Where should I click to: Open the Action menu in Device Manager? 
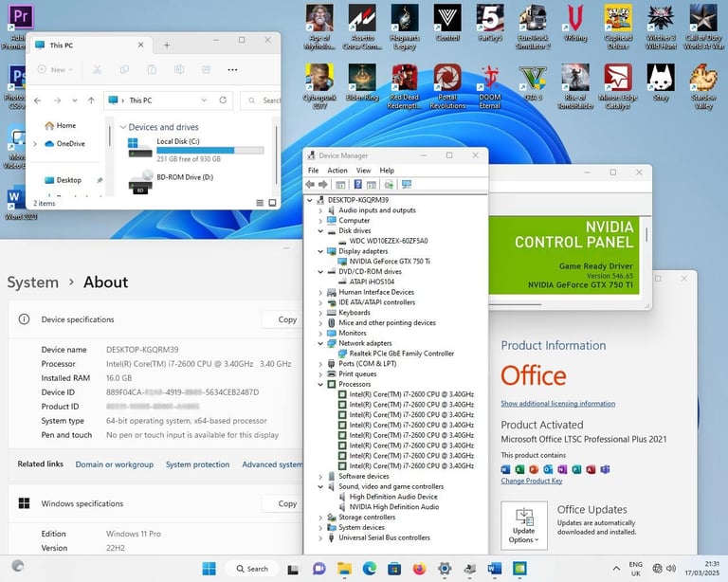(x=337, y=171)
